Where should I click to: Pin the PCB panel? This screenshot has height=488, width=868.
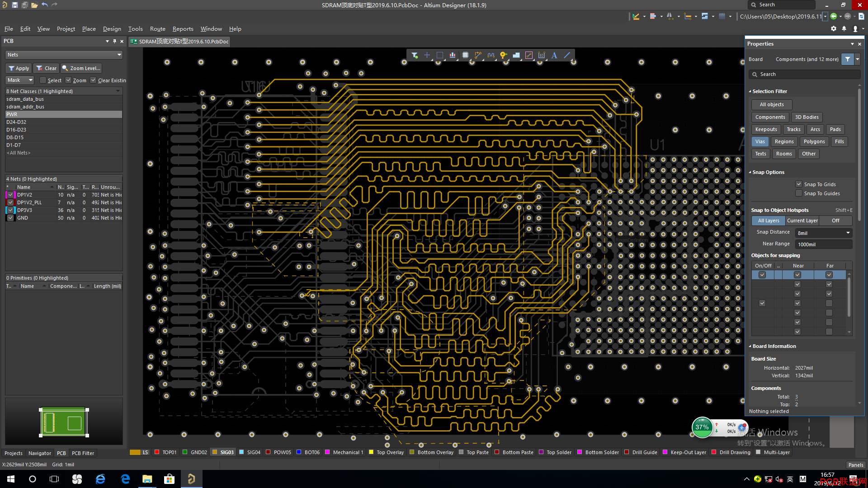point(114,41)
